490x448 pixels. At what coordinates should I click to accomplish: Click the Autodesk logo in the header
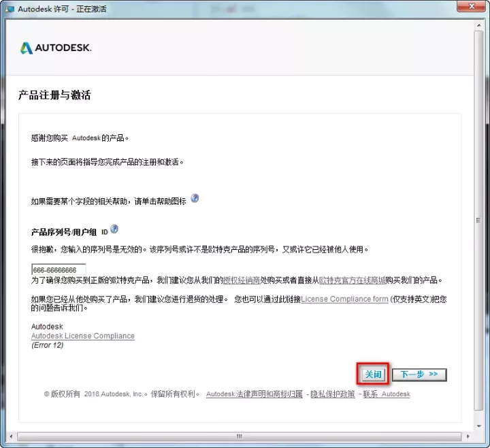[x=55, y=48]
